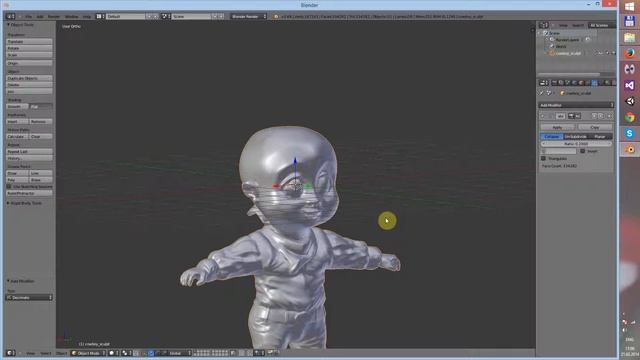640x360 pixels.
Task: Toggle modifier render visibility camera icon
Action: (571, 116)
